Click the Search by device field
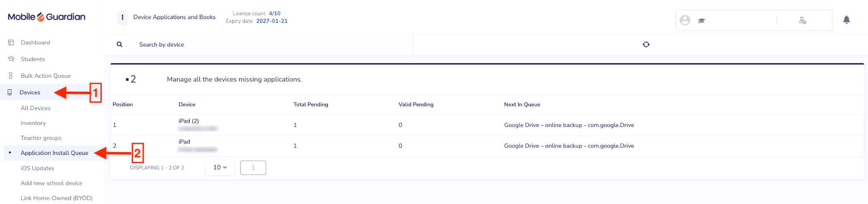 pos(271,44)
